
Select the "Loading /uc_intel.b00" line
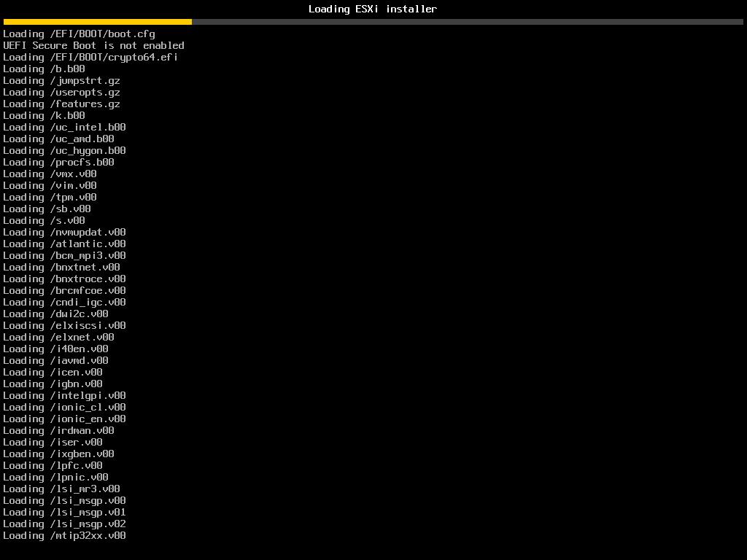click(x=64, y=127)
